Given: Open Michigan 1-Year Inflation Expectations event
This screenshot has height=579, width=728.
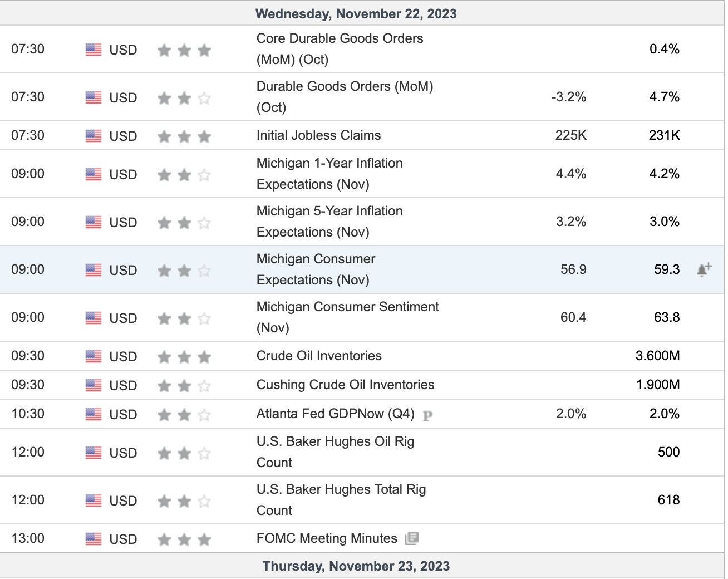Looking at the screenshot, I should pyautogui.click(x=329, y=174).
